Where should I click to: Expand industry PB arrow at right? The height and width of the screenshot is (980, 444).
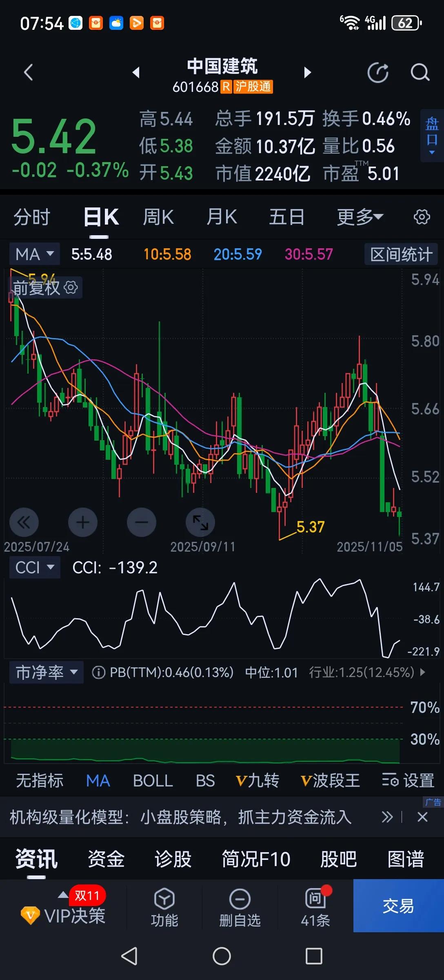coord(422,672)
